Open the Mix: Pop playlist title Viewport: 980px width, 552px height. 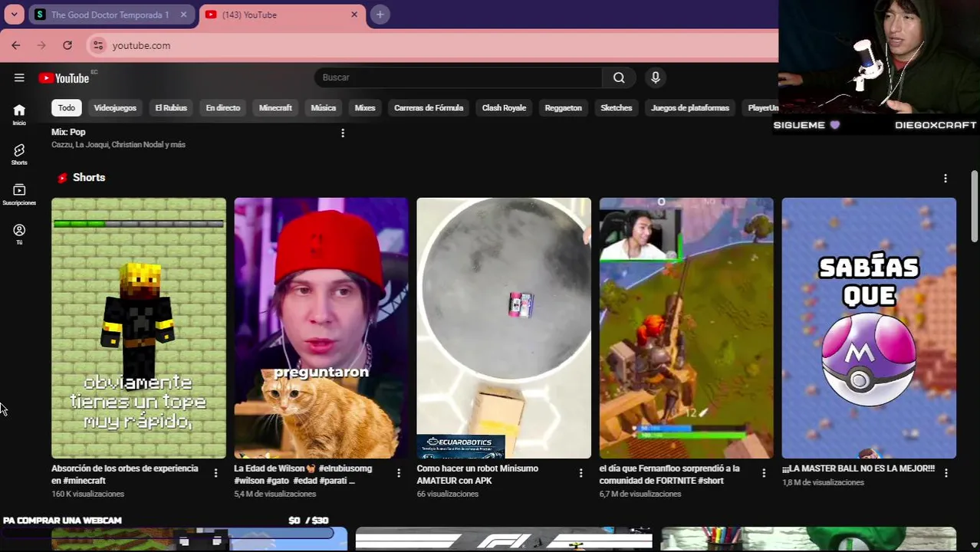(x=68, y=132)
